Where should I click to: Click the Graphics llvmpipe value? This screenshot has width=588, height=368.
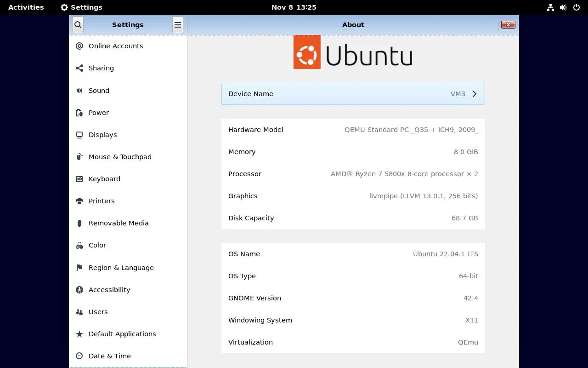pos(424,196)
